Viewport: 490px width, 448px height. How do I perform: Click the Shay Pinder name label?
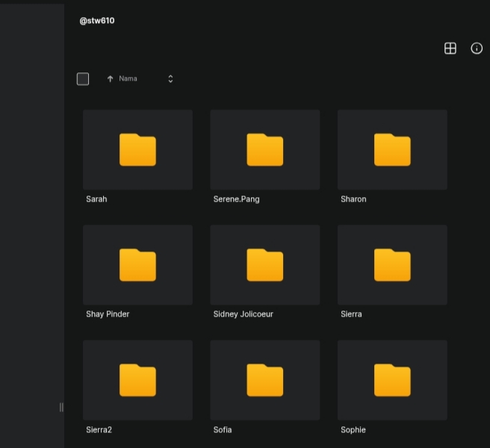(x=108, y=314)
